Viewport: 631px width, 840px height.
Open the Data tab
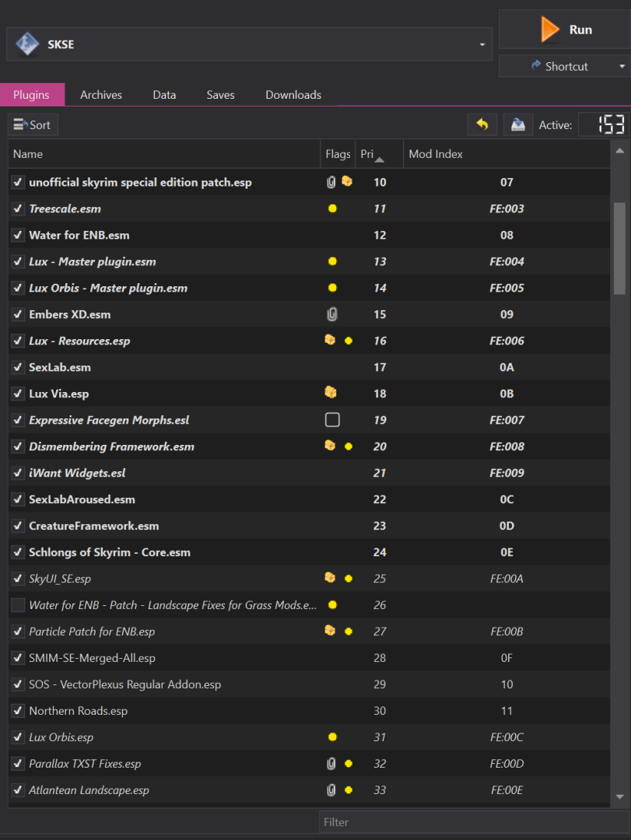click(x=164, y=95)
